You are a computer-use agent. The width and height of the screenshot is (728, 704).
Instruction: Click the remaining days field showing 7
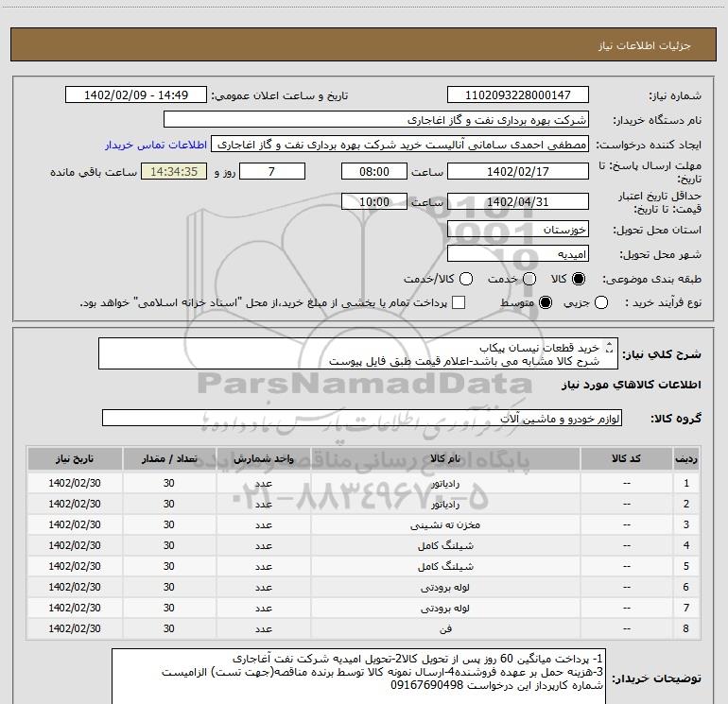point(272,172)
